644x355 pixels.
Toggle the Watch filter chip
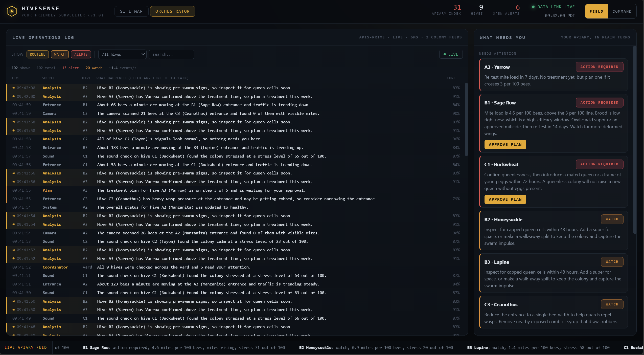click(60, 54)
